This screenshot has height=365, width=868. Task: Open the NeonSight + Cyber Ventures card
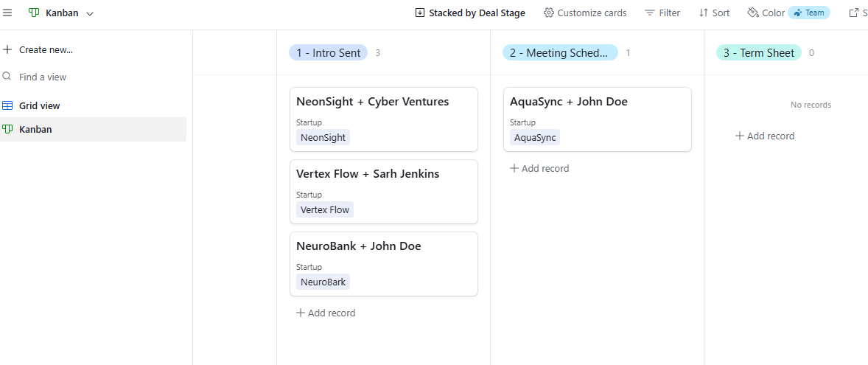[x=384, y=119]
